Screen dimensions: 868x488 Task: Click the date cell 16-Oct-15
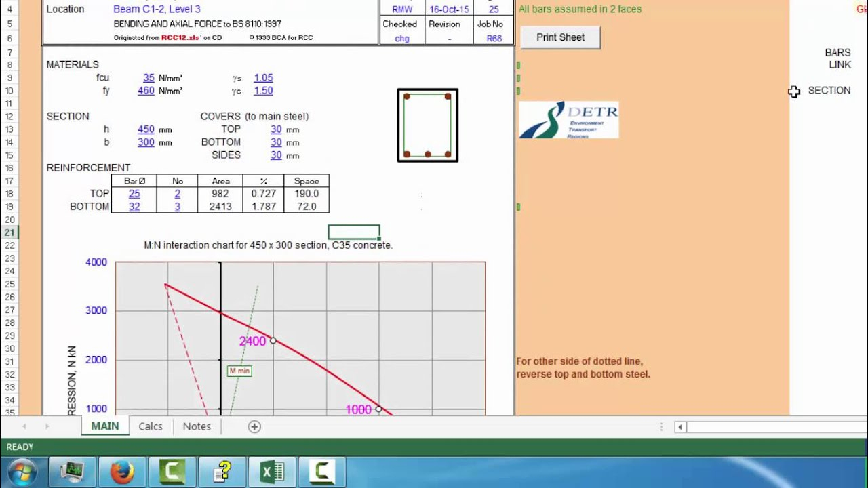448,9
